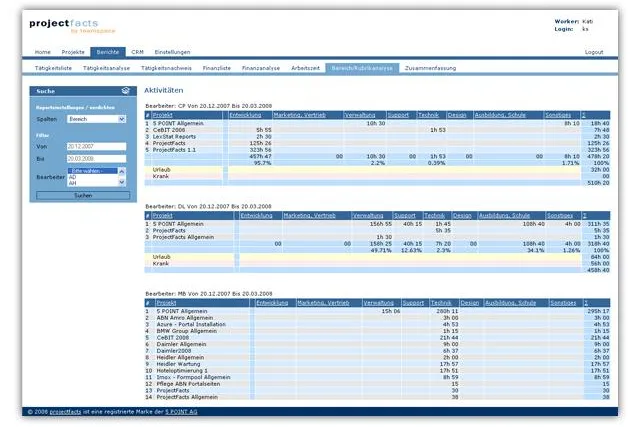640x427 pixels.
Task: Sort the MB table by Marketing, Vertrieb
Action: 324,303
